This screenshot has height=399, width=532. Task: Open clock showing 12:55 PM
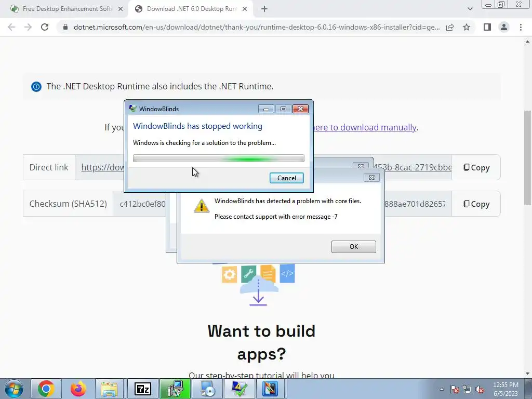click(x=506, y=389)
